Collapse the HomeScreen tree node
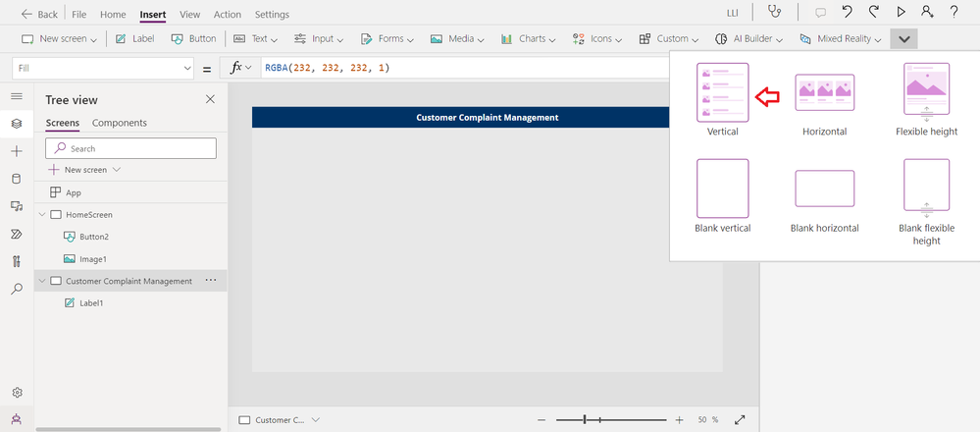980x432 pixels. (x=42, y=214)
